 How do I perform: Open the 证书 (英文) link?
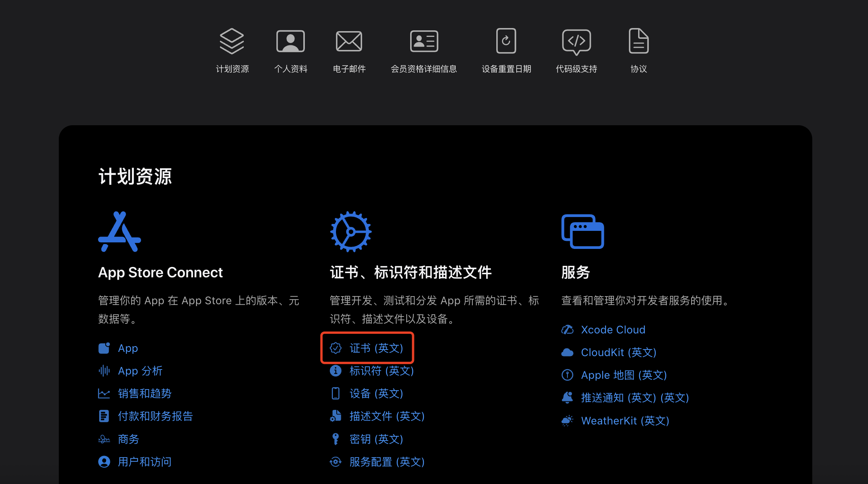click(x=376, y=348)
